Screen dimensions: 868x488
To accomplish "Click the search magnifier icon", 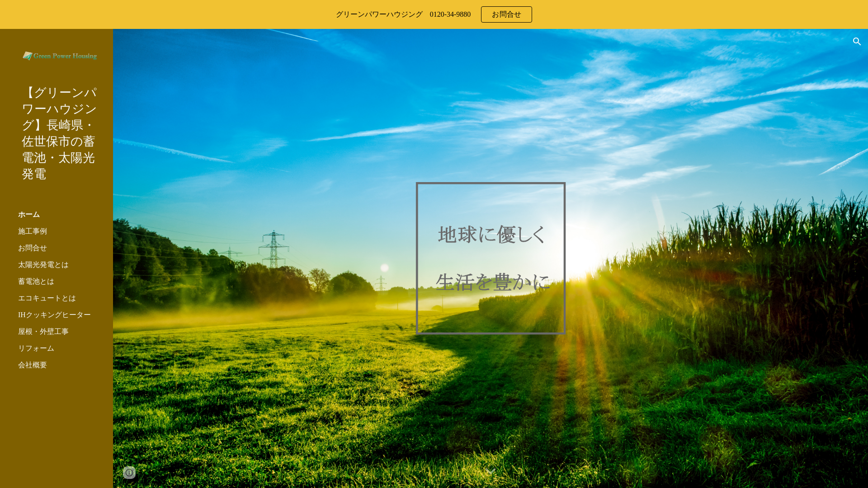I will point(857,42).
